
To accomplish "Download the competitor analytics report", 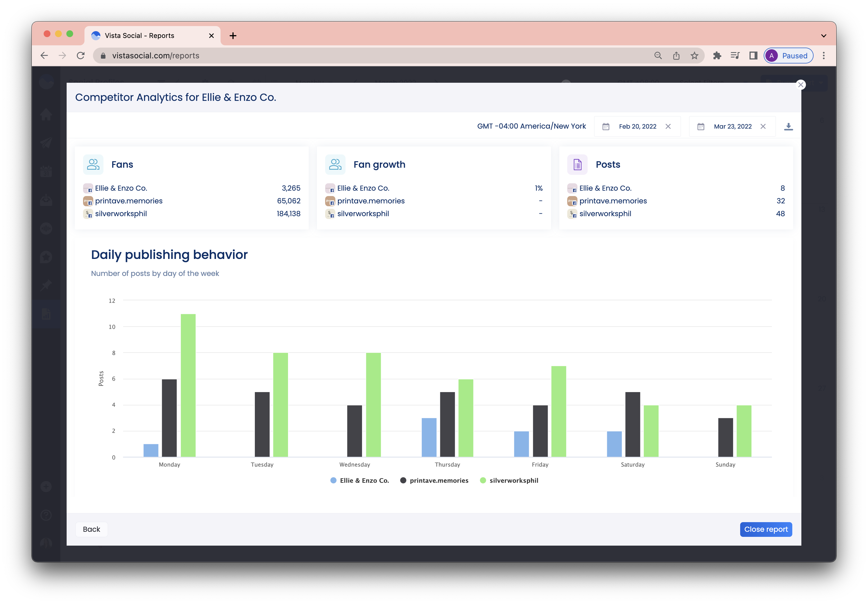I will pyautogui.click(x=788, y=127).
